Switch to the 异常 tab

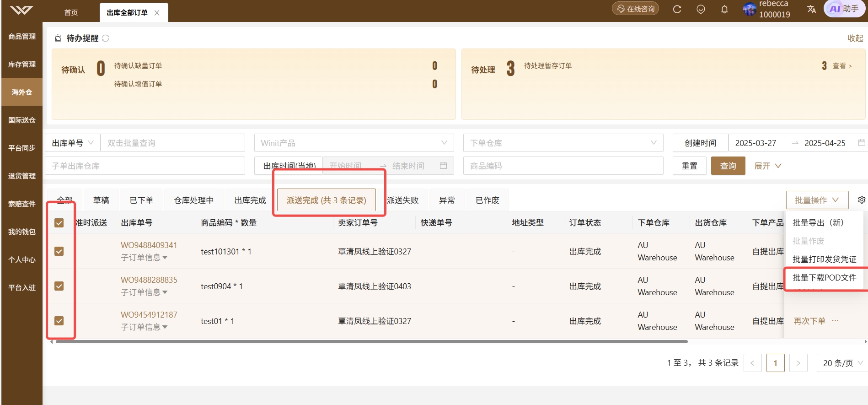coord(447,200)
